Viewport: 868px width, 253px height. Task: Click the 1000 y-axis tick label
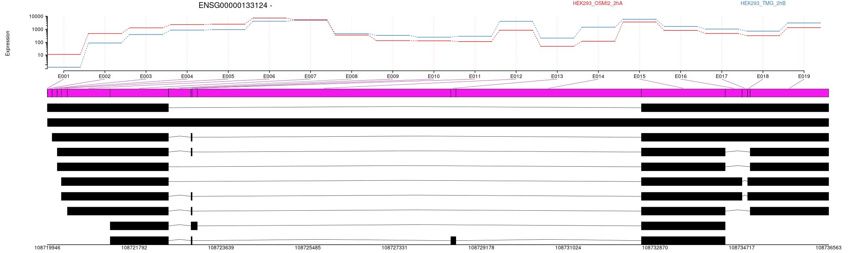click(x=38, y=30)
